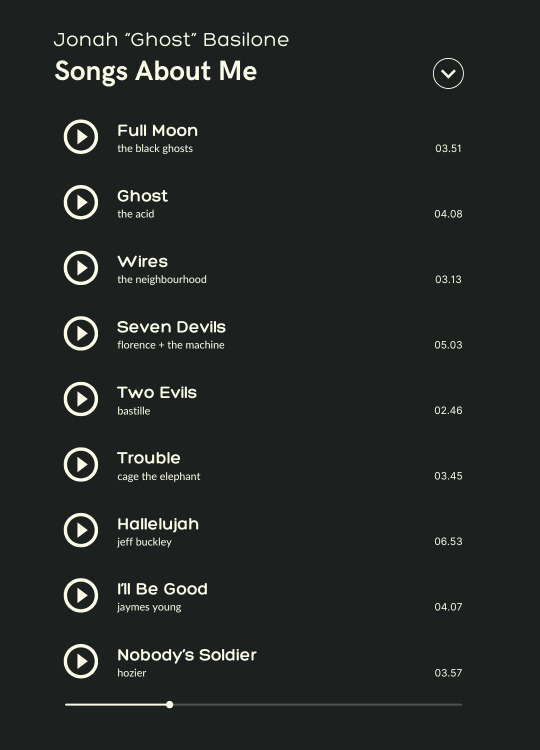
Task: Play Seven Devils track
Action: 81,333
